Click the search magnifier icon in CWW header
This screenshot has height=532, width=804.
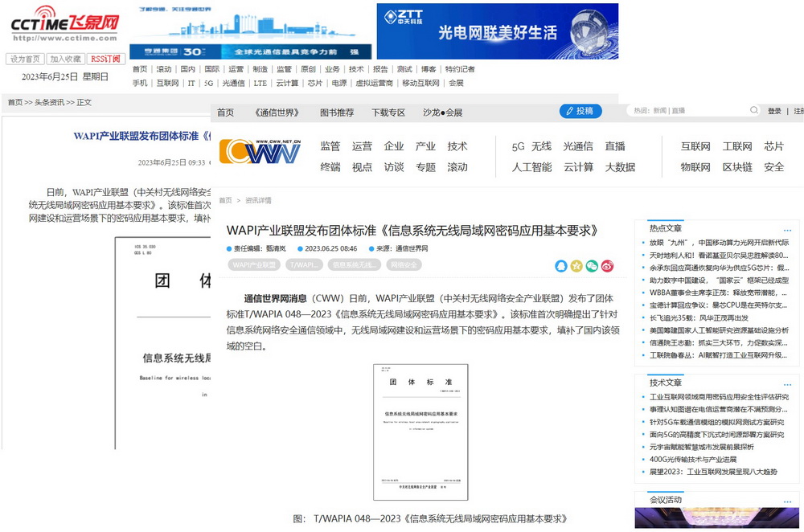click(754, 110)
